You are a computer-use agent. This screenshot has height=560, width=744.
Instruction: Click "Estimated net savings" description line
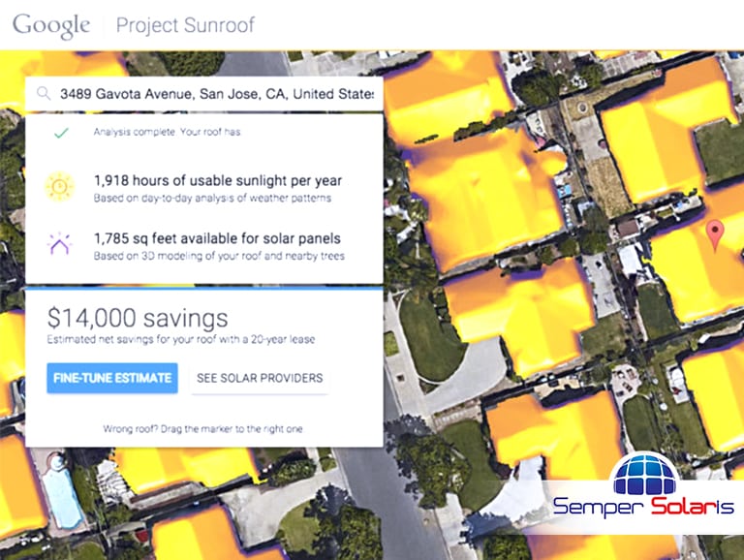[181, 339]
